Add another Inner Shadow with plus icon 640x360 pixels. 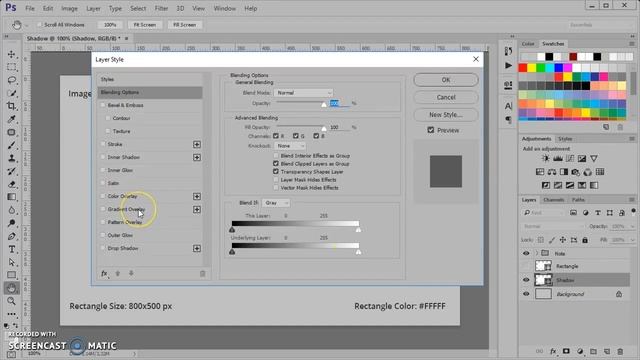click(197, 158)
